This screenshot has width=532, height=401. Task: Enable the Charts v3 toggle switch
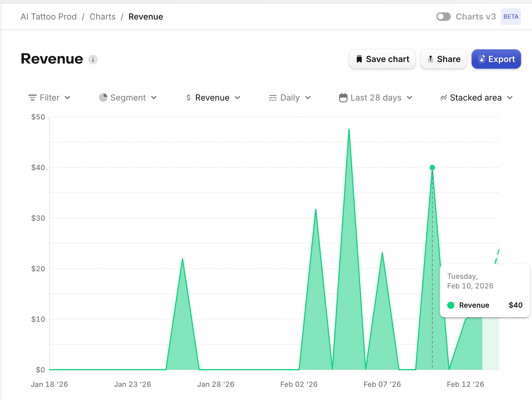(x=443, y=17)
